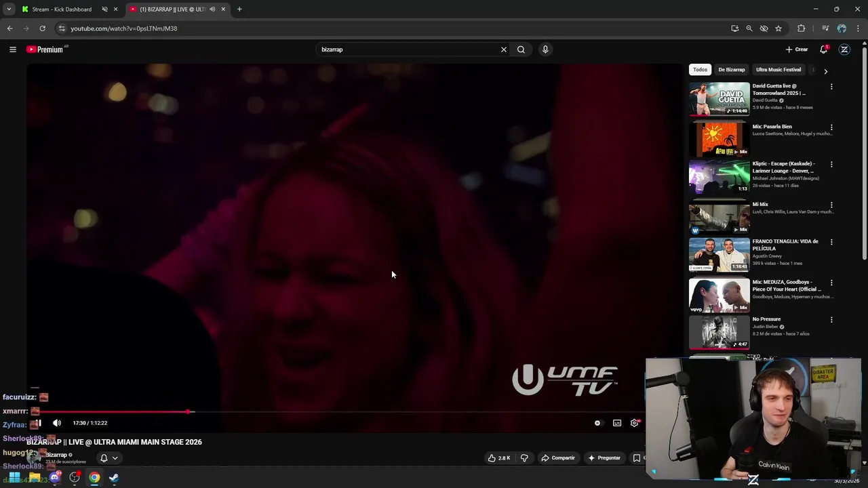Open Steam from the taskbar
868x488 pixels.
tap(114, 478)
